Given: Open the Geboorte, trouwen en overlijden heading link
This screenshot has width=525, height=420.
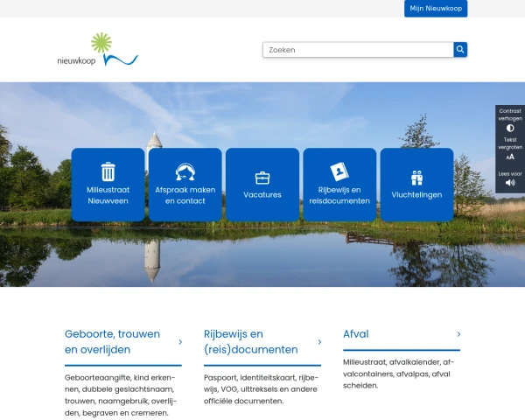Looking at the screenshot, I should [112, 341].
